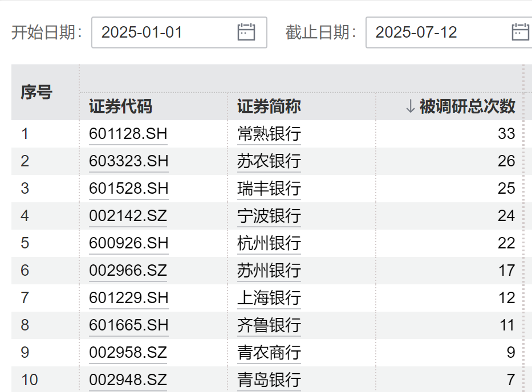This screenshot has width=532, height=392.
Task: Open the 瑞丰银行 link
Action: (x=269, y=189)
